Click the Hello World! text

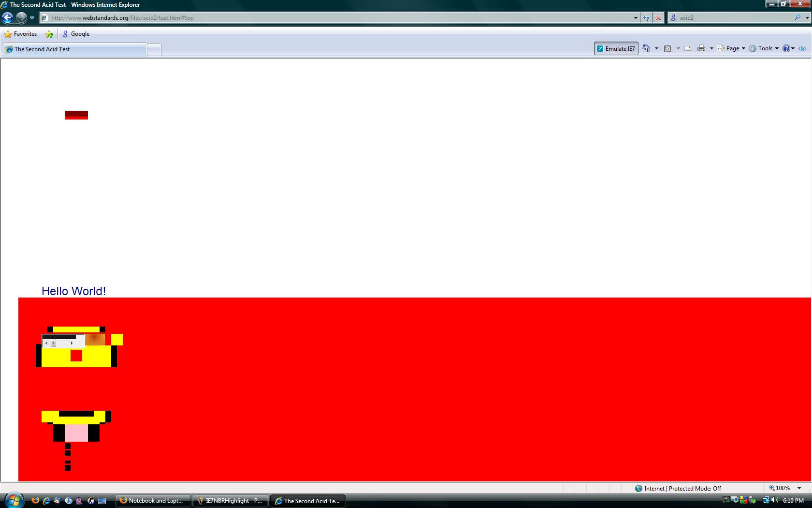[73, 291]
